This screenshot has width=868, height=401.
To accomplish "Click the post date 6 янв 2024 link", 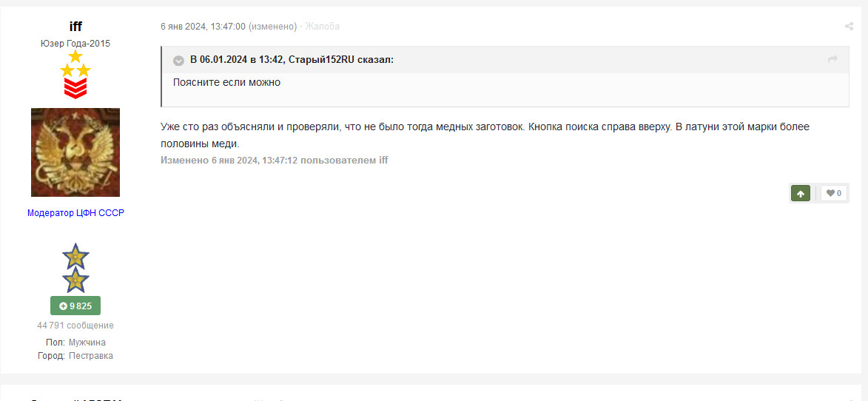I will tap(203, 27).
